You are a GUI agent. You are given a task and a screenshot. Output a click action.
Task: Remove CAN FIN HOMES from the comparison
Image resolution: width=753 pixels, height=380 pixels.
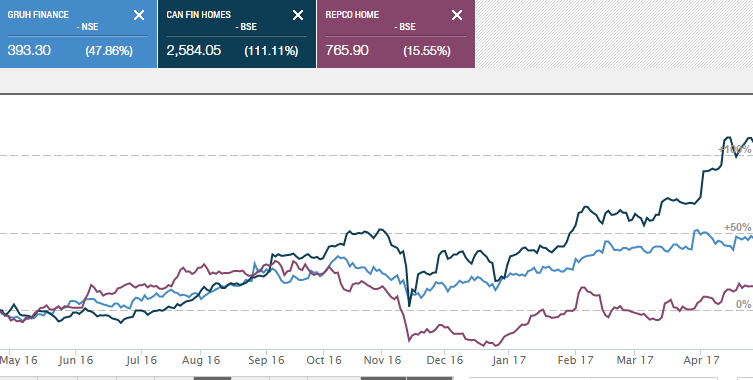tap(298, 15)
